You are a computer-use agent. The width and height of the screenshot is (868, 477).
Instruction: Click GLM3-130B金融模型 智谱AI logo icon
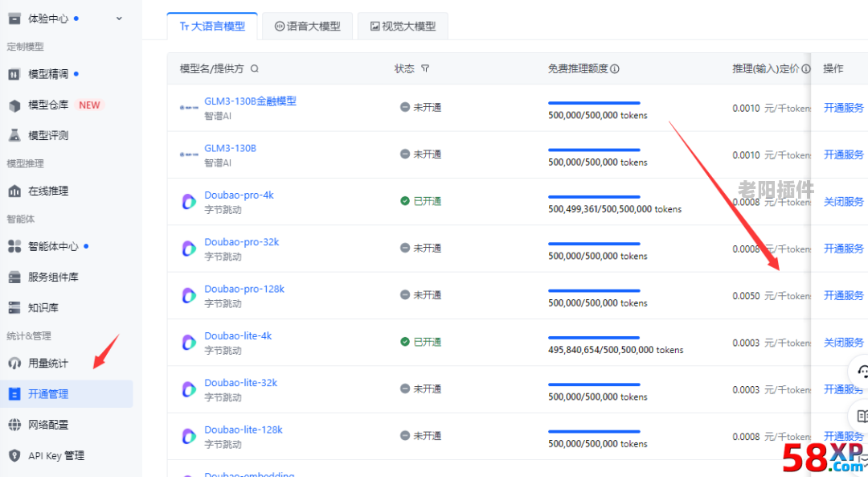(189, 108)
